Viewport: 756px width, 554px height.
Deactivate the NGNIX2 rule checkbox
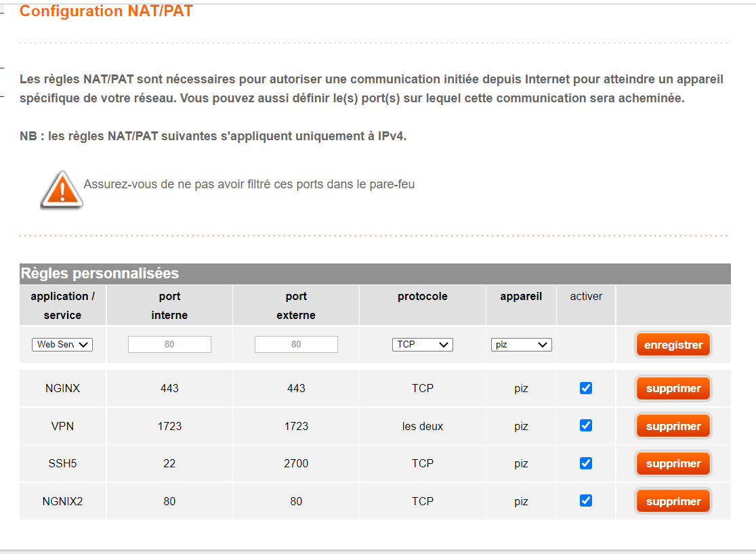(x=586, y=500)
